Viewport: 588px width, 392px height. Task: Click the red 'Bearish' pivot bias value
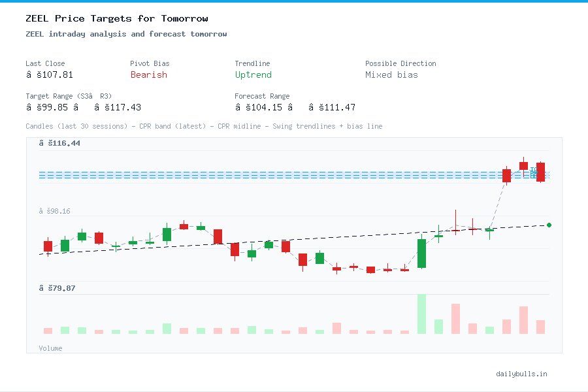148,74
